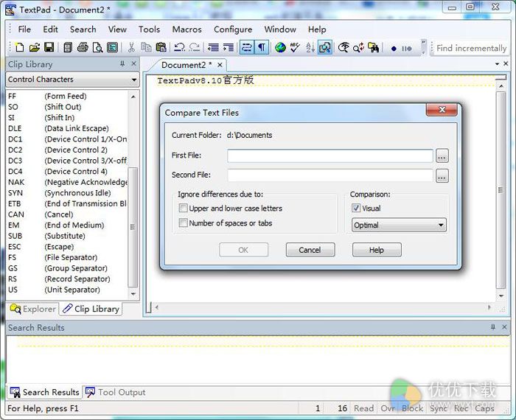
Task: Sort lines with the A-Z icon
Action: [x=310, y=48]
